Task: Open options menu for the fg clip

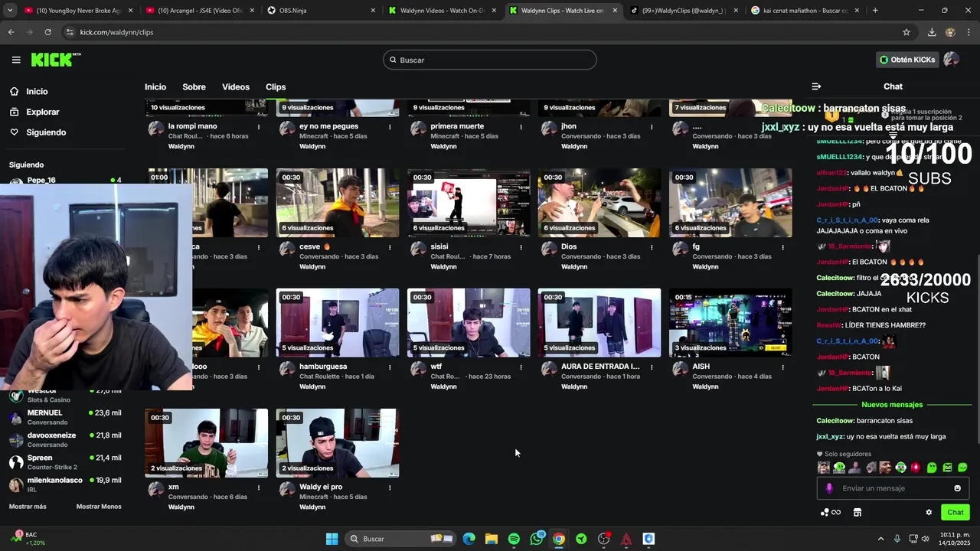Action: 782,247
